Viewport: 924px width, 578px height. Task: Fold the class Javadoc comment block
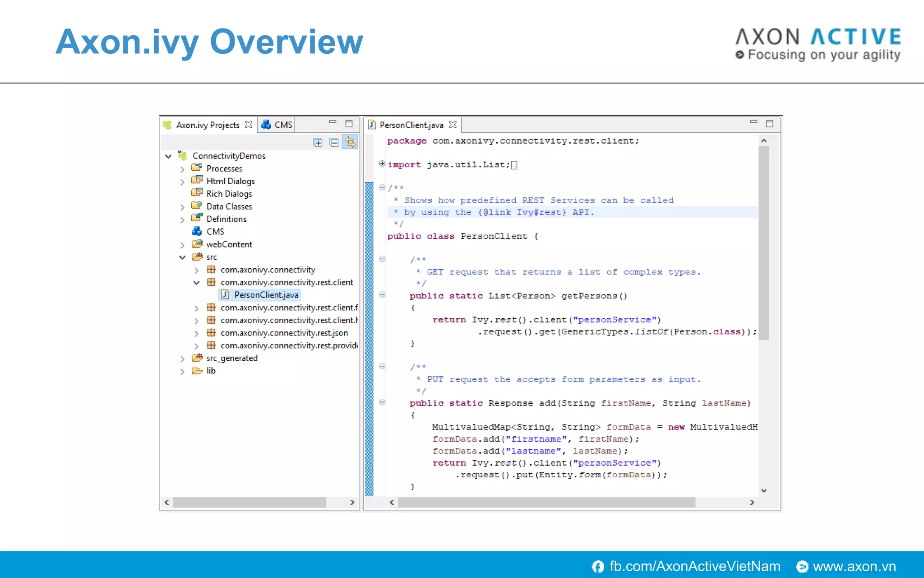[x=382, y=187]
